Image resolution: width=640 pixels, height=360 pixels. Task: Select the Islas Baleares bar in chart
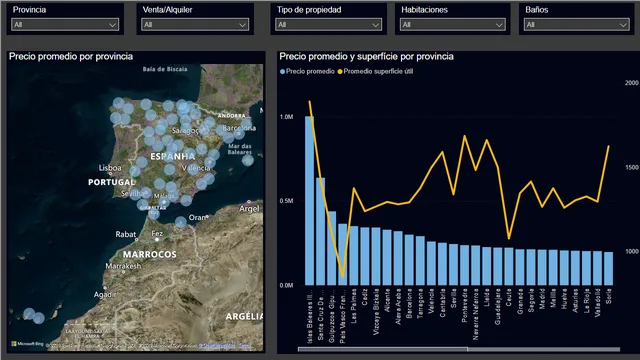pyautogui.click(x=310, y=200)
